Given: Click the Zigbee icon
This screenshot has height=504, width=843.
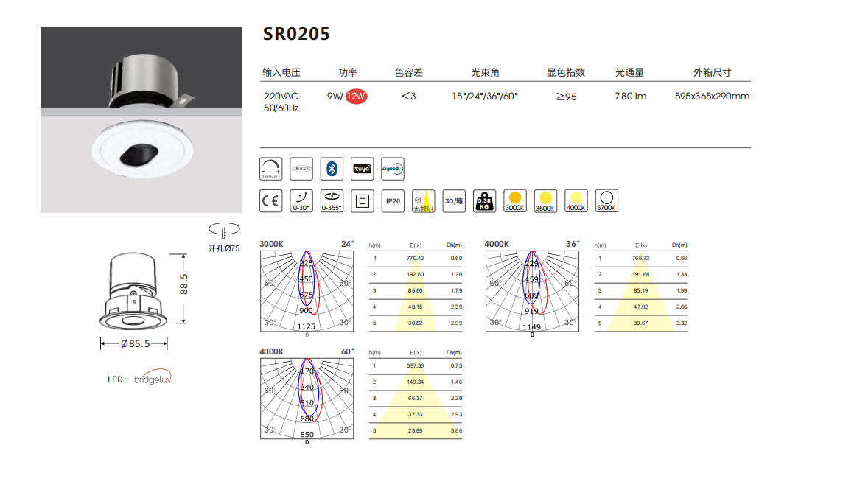Looking at the screenshot, I should pyautogui.click(x=393, y=169).
